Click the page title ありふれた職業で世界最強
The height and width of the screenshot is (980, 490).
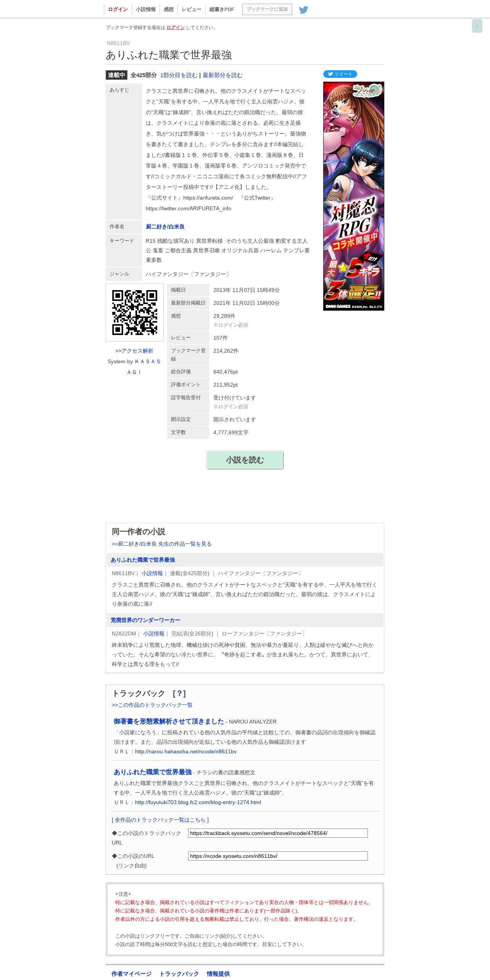point(169,55)
